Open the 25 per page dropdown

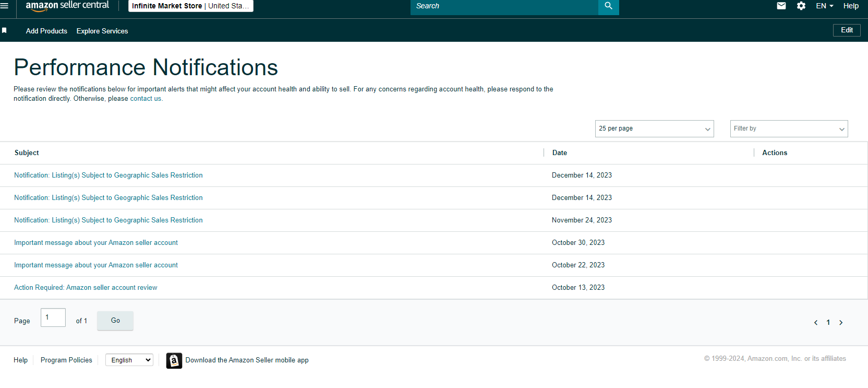655,128
